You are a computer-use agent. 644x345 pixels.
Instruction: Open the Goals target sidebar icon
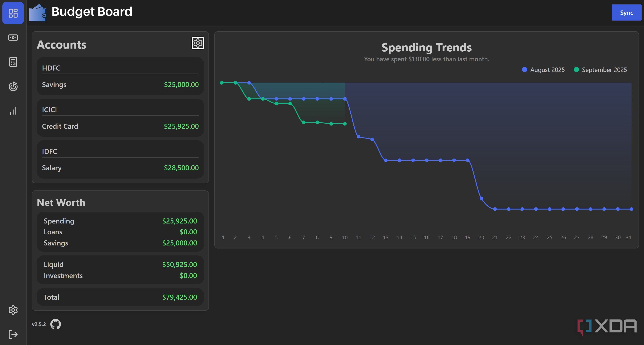(13, 86)
